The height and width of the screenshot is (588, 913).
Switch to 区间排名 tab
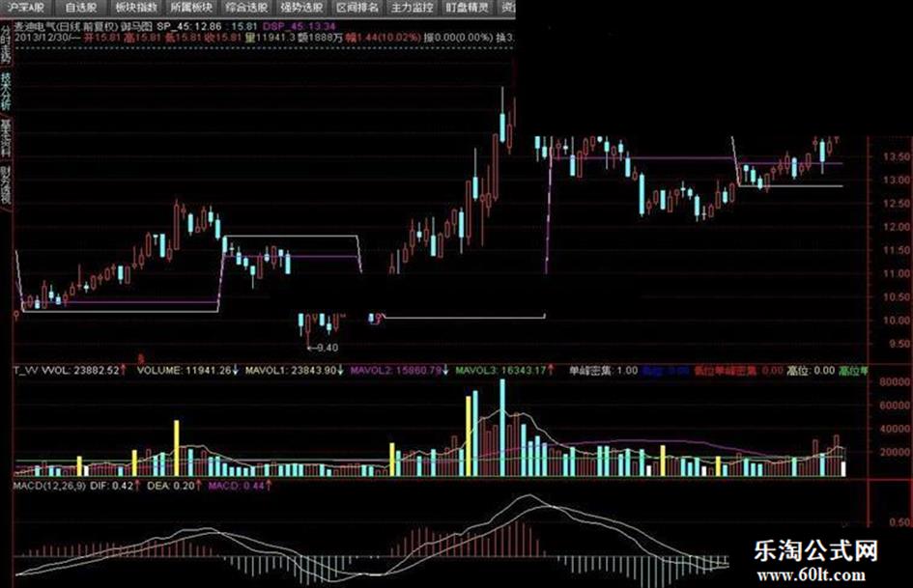tap(357, 8)
